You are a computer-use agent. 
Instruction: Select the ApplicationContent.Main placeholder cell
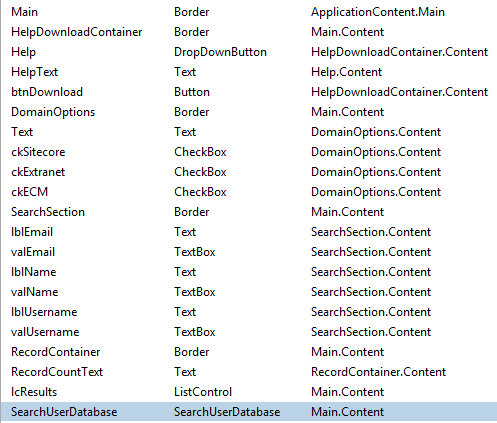[x=378, y=12]
